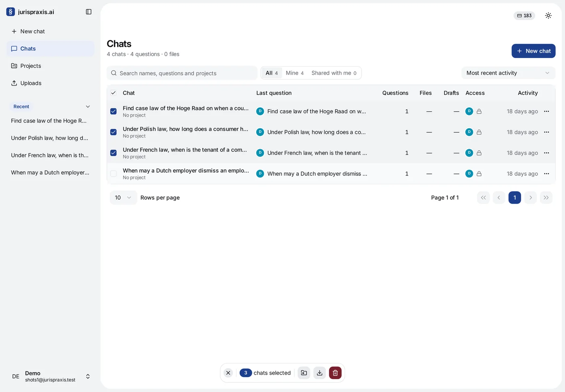Switch to the Mine tab
Viewport: 565px width, 392px height.
tap(295, 73)
